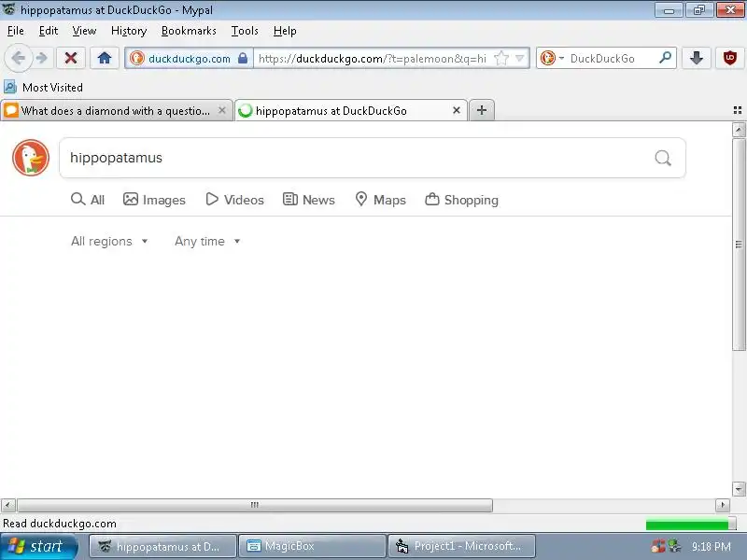Click the horizontal scrollbar right arrow
The height and width of the screenshot is (560, 747).
coord(722,504)
